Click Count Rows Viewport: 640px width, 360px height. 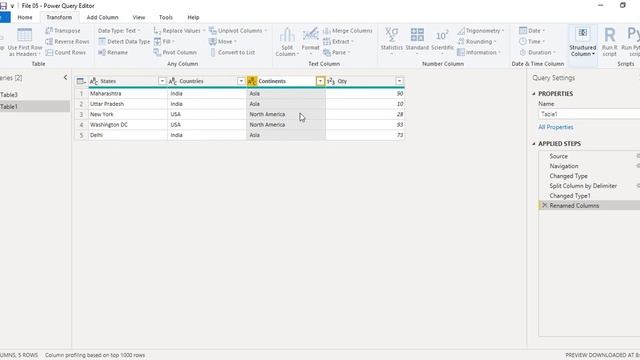pyautogui.click(x=66, y=52)
